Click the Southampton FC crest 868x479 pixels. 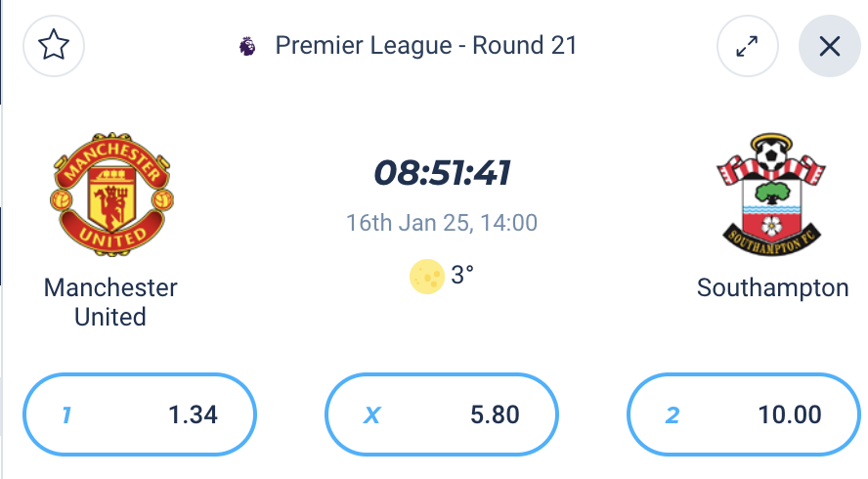click(x=771, y=194)
